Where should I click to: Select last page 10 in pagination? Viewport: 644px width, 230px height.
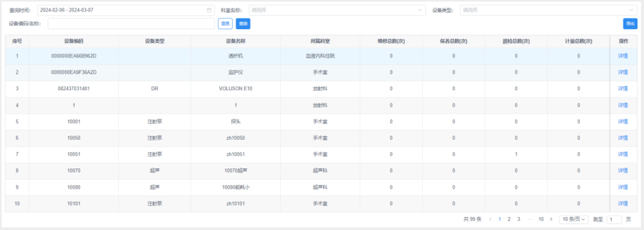pyautogui.click(x=541, y=219)
